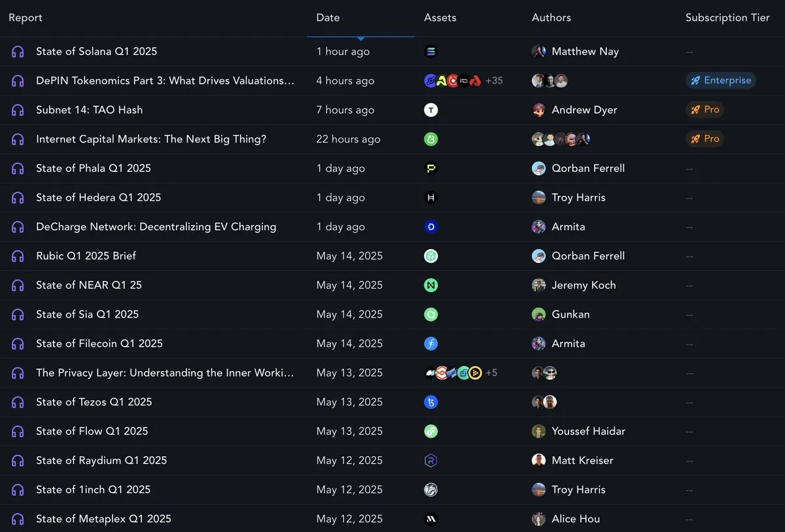The height and width of the screenshot is (532, 785).
Task: Click headphones icon on State of Sia row
Action: [18, 314]
